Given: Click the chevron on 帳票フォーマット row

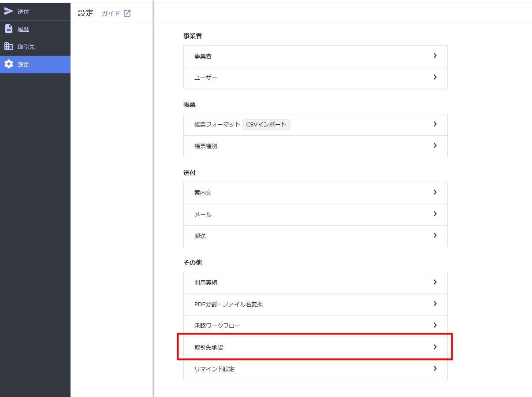Looking at the screenshot, I should 435,124.
